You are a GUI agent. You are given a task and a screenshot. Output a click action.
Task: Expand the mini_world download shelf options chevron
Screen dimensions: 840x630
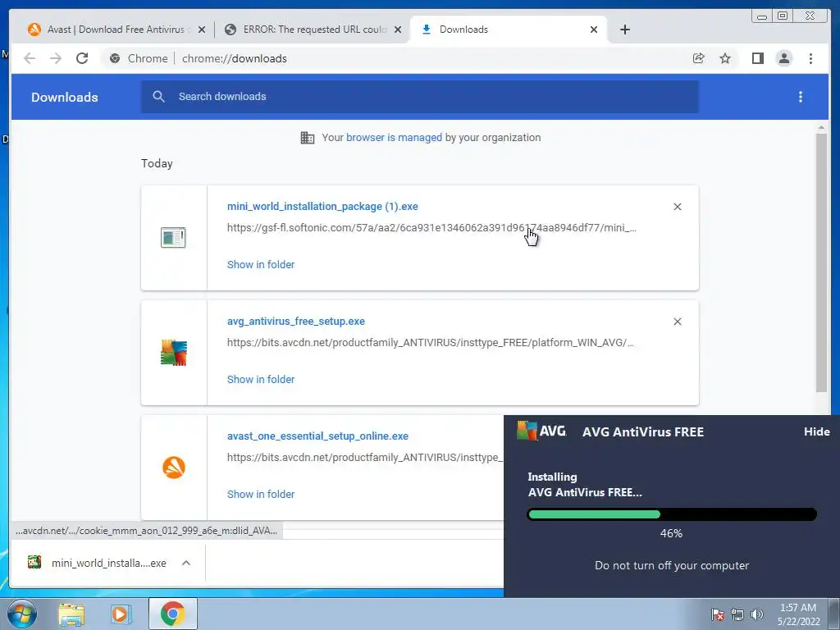(x=186, y=563)
